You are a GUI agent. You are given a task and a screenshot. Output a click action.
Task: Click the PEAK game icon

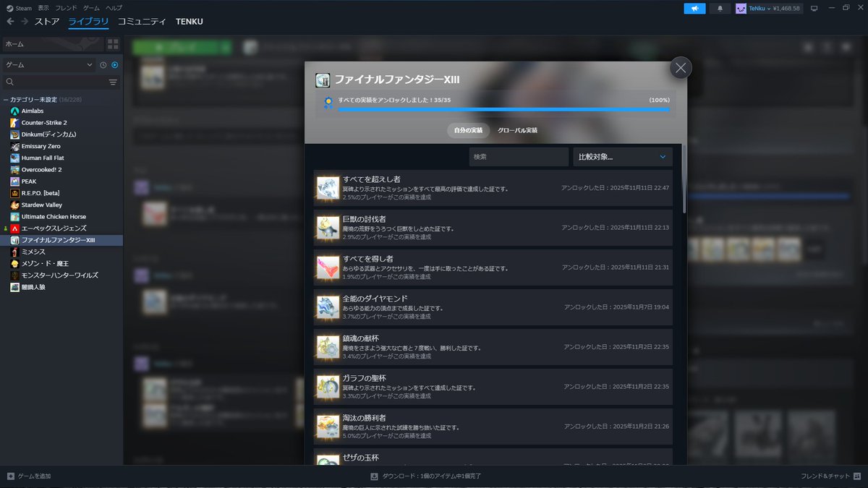pos(14,181)
